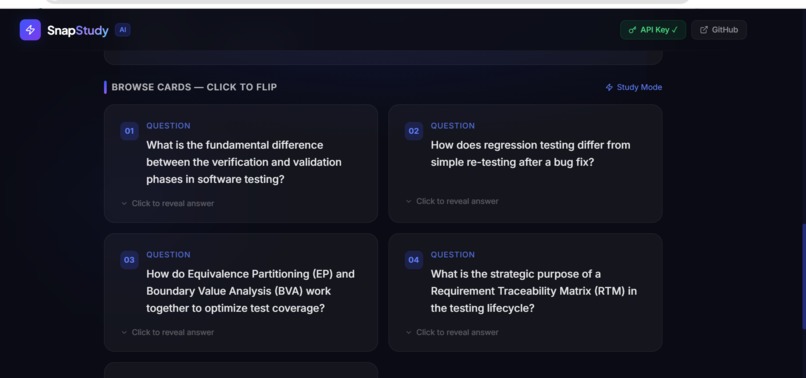Click the AI badge next to SnapStudy
Viewport: 806px width, 378px height.
coord(122,30)
